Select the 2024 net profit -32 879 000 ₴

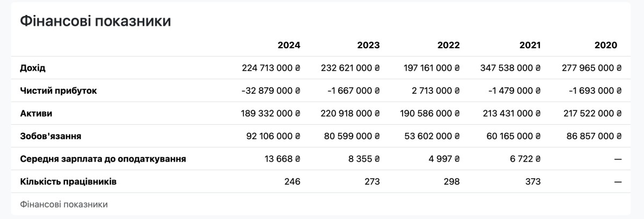click(x=271, y=90)
